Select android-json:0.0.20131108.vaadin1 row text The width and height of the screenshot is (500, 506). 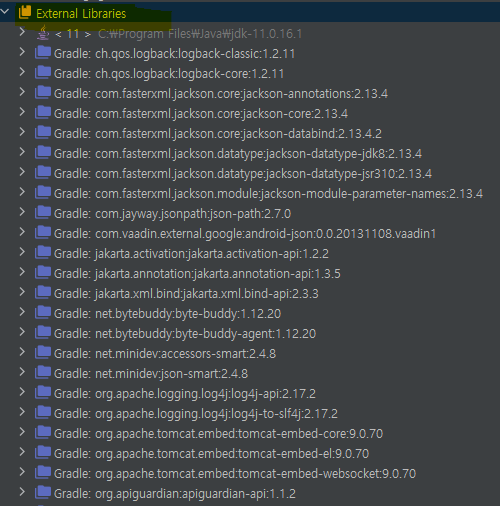(245, 234)
